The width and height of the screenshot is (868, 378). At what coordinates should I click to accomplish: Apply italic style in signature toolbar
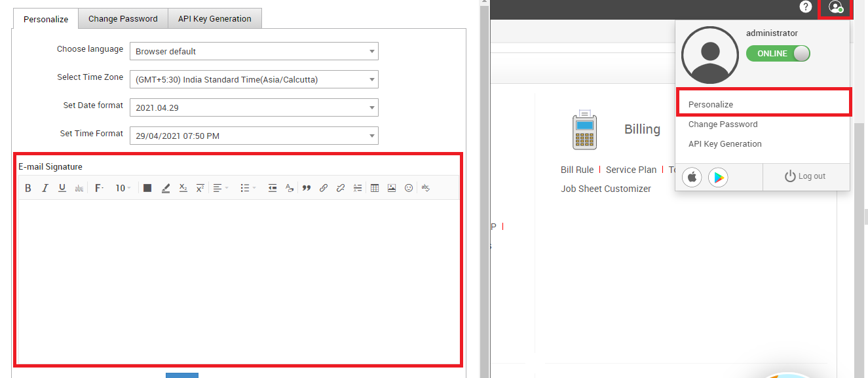coord(45,188)
